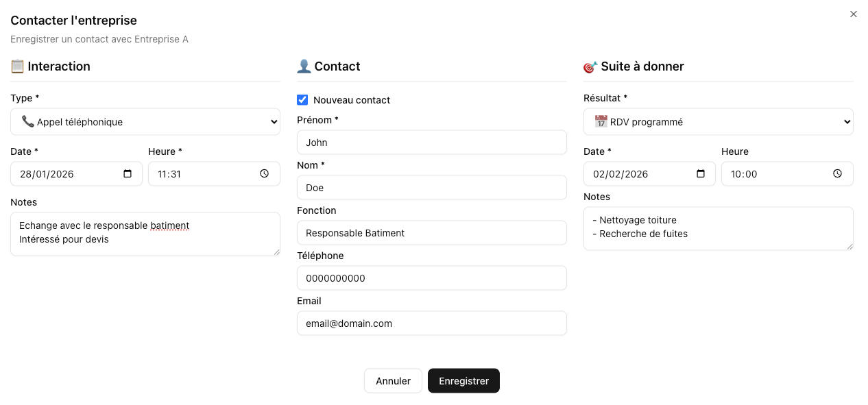The image size is (868, 405).
Task: Click into the Fonction input field
Action: tap(431, 233)
